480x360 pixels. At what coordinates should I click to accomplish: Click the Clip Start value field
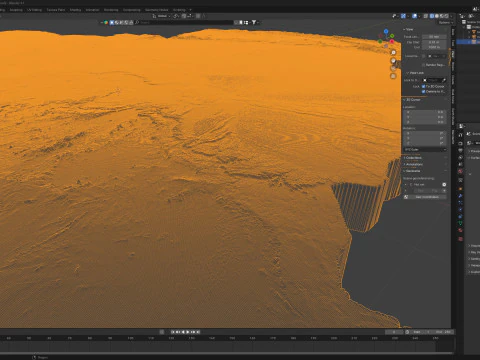pos(434,42)
